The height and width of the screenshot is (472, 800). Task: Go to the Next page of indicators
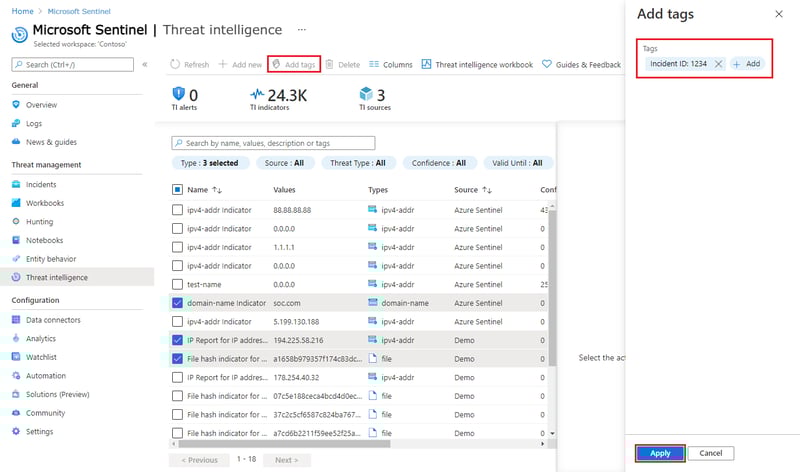[x=287, y=460]
